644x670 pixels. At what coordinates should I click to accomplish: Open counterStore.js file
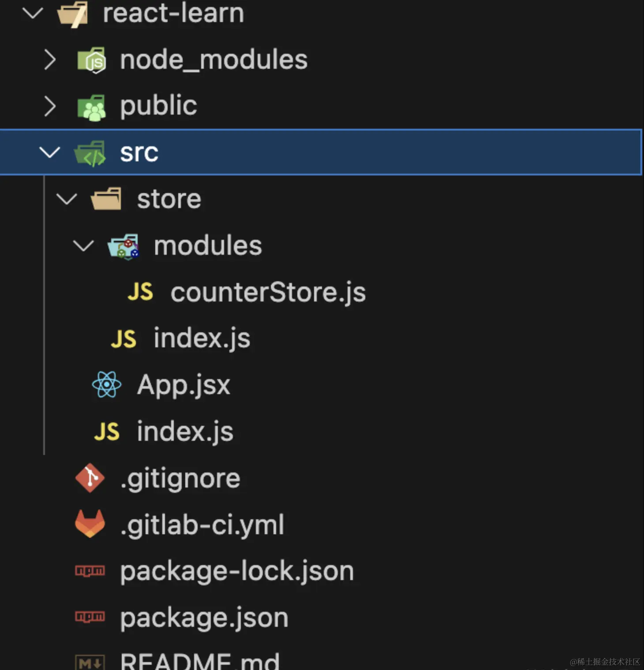tap(268, 293)
